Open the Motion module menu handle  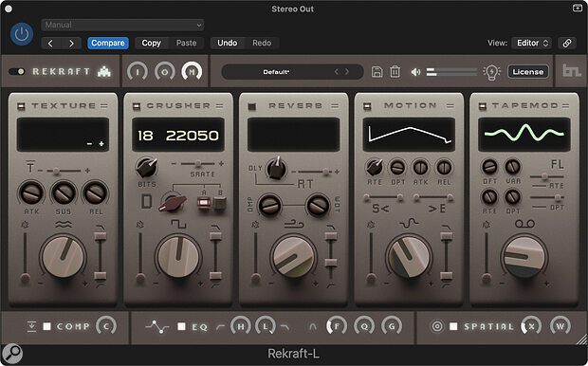point(450,106)
